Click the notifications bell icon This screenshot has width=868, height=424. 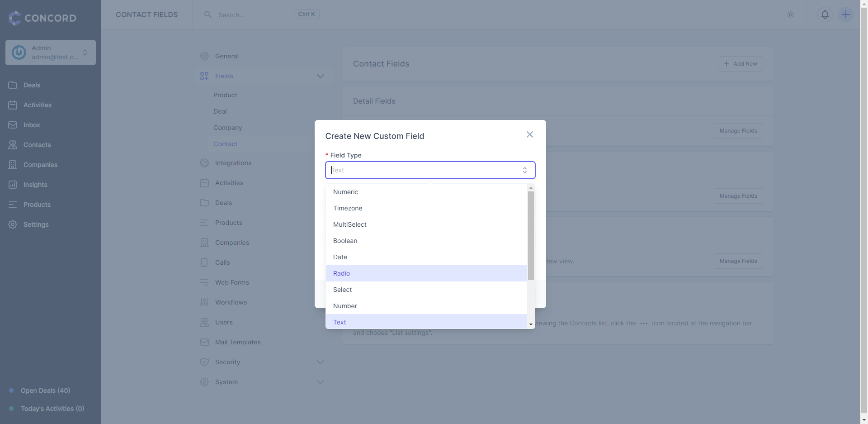825,14
